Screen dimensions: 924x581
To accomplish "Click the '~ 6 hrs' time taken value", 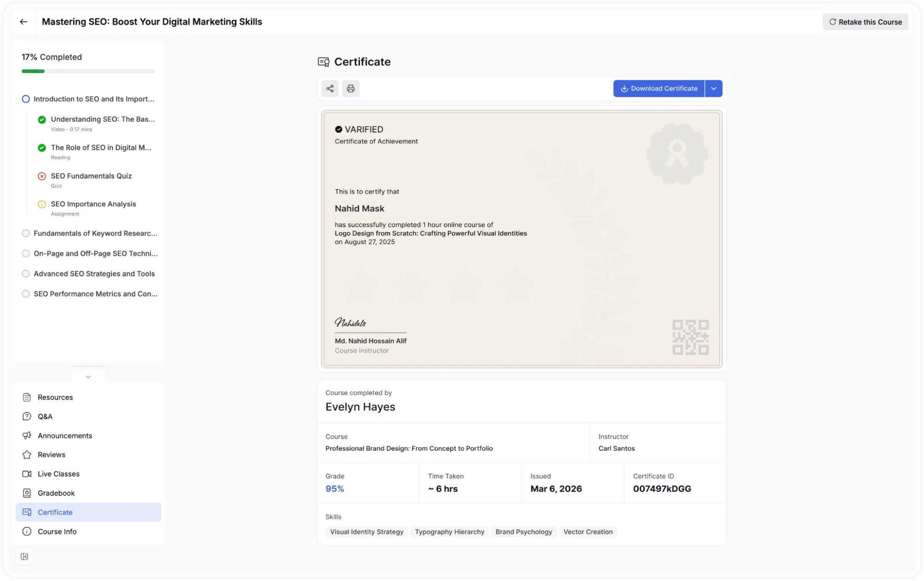I will pyautogui.click(x=443, y=489).
